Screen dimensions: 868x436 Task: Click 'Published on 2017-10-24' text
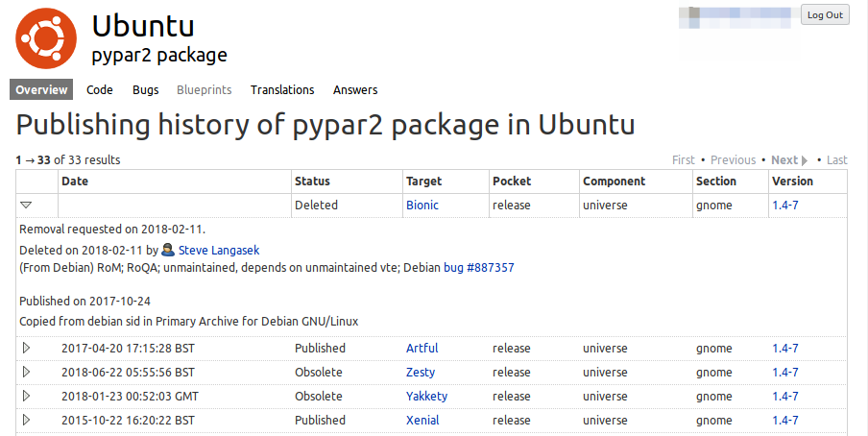pos(84,302)
